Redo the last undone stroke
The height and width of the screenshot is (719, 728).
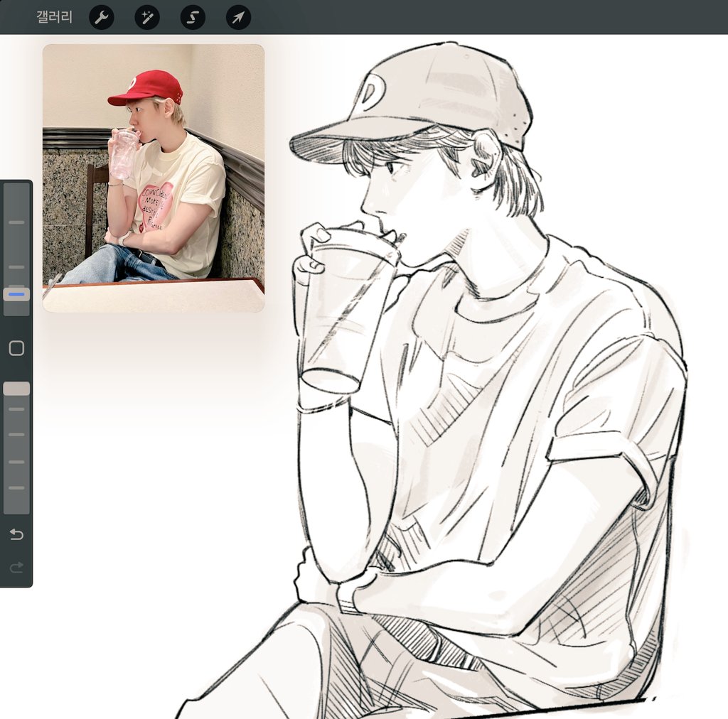pyautogui.click(x=16, y=567)
